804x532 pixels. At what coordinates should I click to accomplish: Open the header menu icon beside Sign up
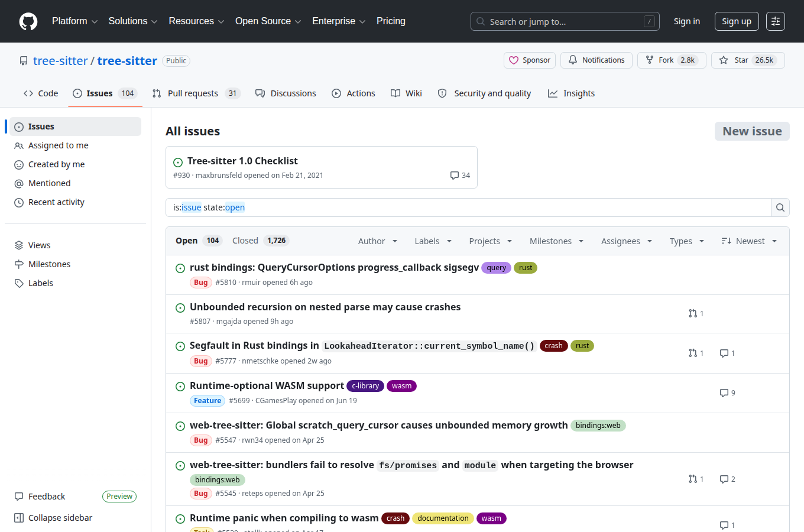(776, 21)
